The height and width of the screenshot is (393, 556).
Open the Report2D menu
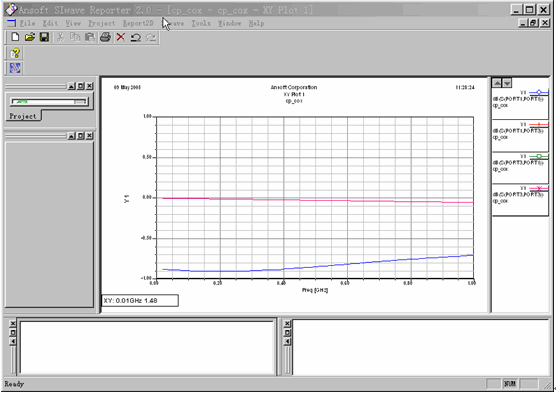click(138, 23)
